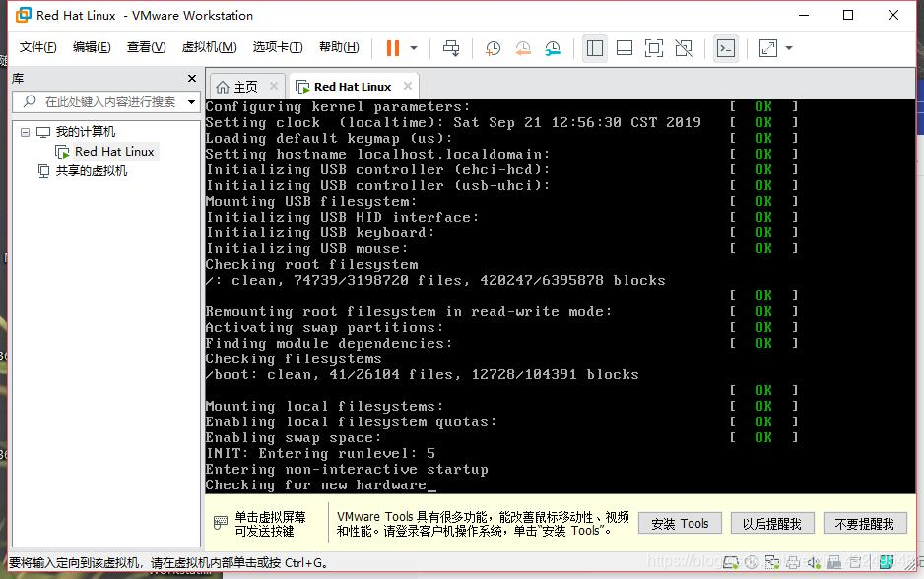Open the 文件(F) menu
This screenshot has width=924, height=579.
37,47
